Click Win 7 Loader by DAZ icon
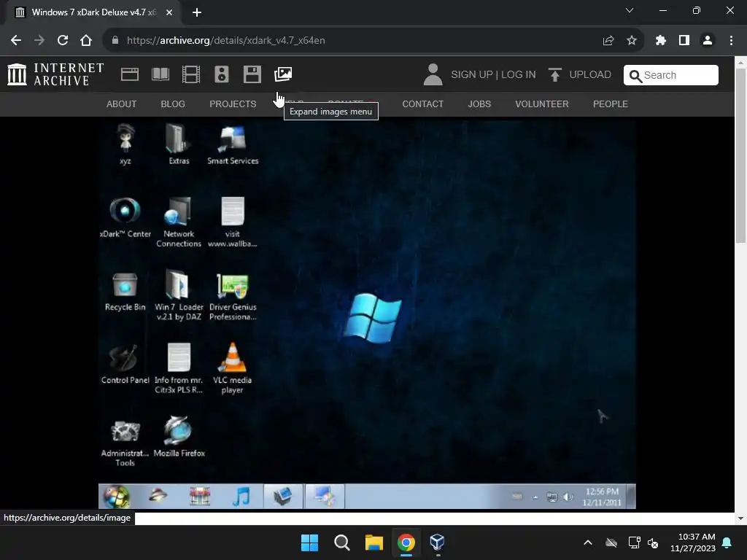This screenshot has height=560, width=747. [x=179, y=295]
